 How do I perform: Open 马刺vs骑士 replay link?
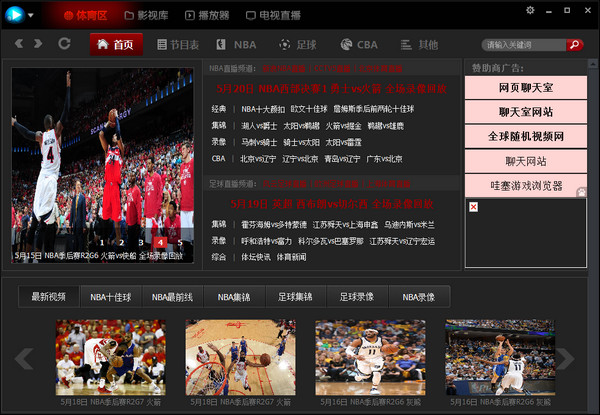coord(259,142)
